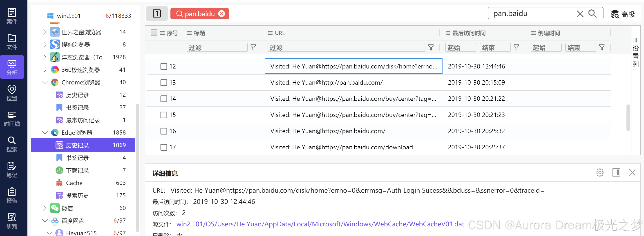Collapse the 百度网盘 node

click(45, 221)
